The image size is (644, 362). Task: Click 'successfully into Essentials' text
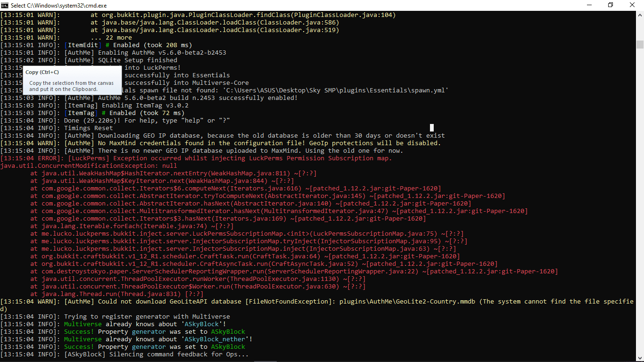coord(177,75)
